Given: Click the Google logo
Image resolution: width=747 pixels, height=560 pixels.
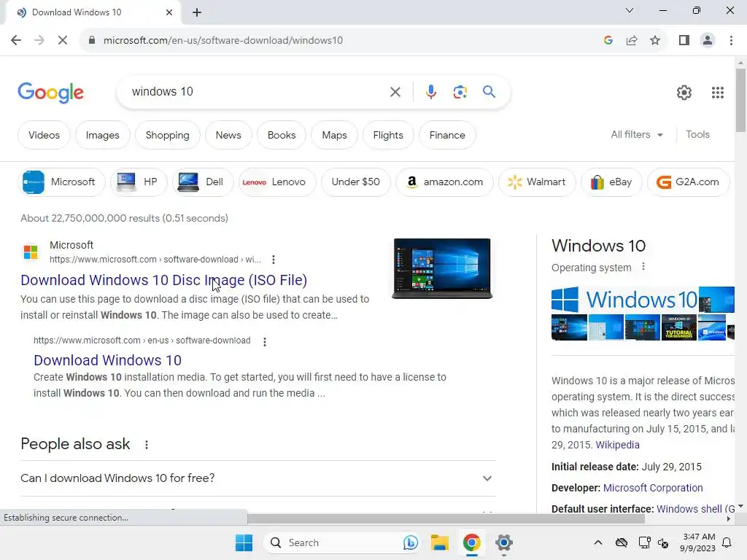Looking at the screenshot, I should click(x=50, y=93).
